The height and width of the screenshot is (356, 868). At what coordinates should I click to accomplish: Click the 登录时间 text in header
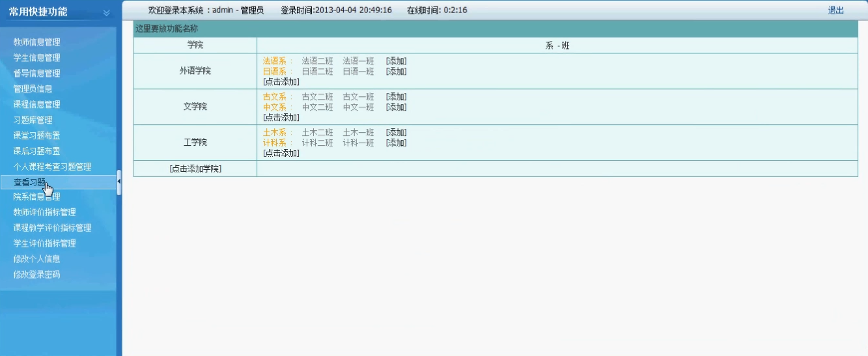pyautogui.click(x=336, y=10)
